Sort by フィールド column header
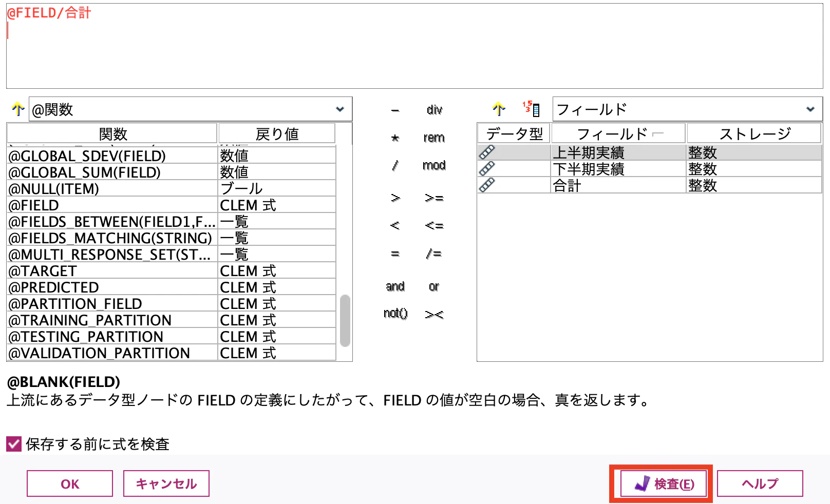Viewport: 830px width, 504px height. [618, 133]
